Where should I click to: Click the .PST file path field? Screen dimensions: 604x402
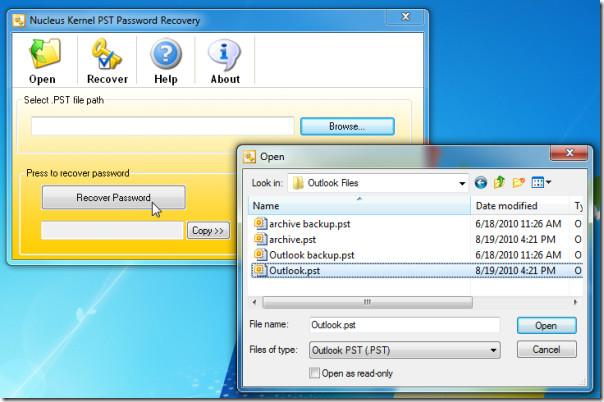pyautogui.click(x=163, y=126)
